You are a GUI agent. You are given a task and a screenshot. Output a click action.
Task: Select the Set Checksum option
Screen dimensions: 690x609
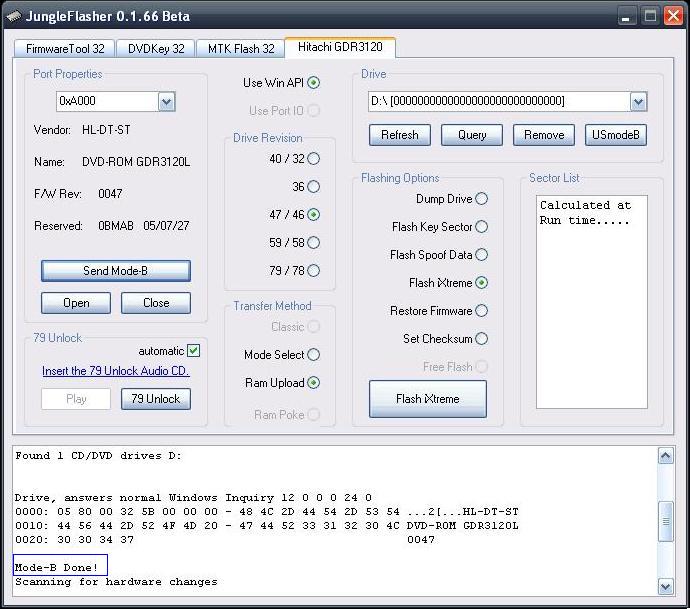[x=481, y=339]
